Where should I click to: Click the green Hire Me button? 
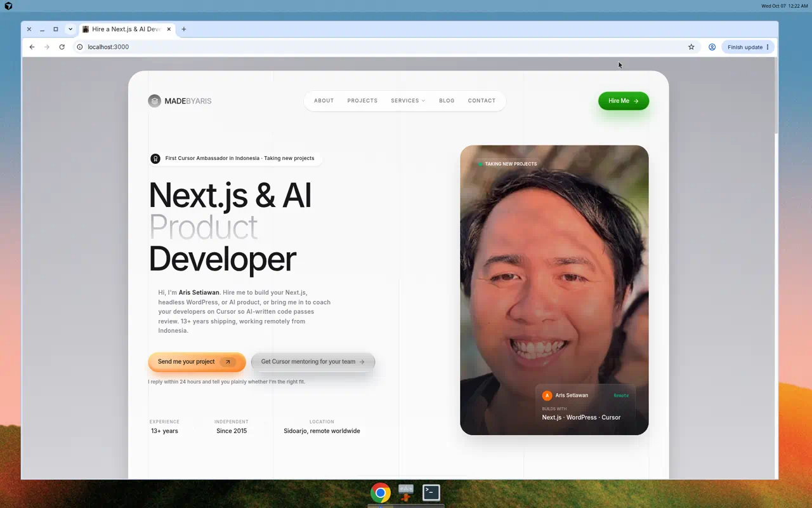(x=624, y=101)
